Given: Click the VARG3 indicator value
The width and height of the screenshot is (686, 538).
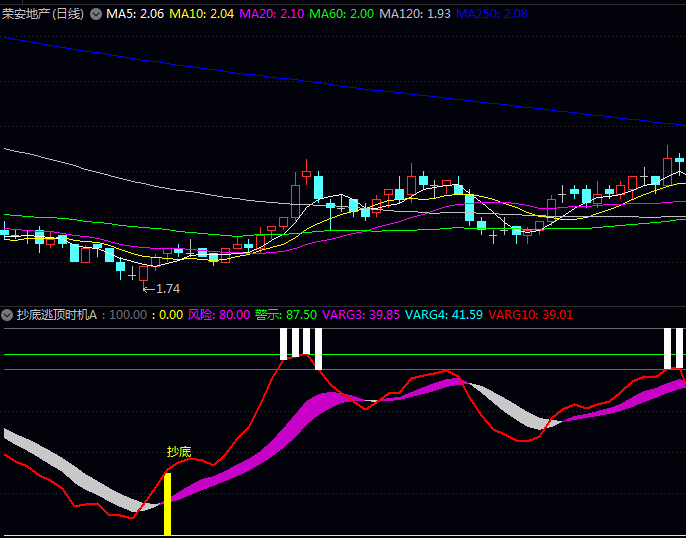Looking at the screenshot, I should click(x=361, y=314).
